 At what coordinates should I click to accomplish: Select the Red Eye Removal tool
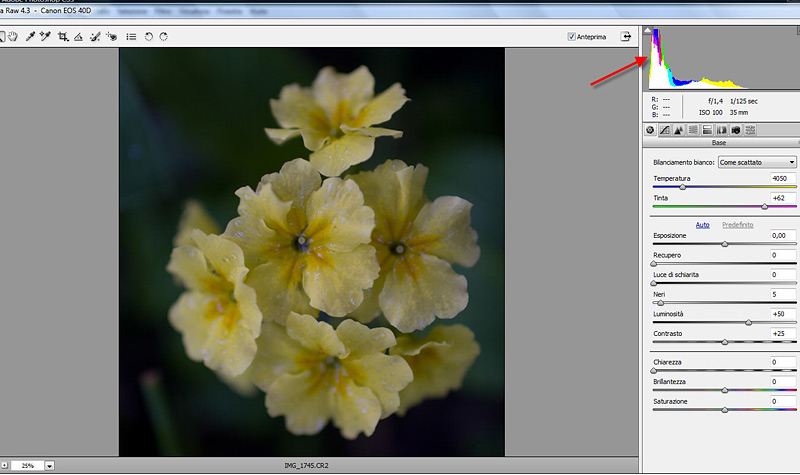click(111, 37)
